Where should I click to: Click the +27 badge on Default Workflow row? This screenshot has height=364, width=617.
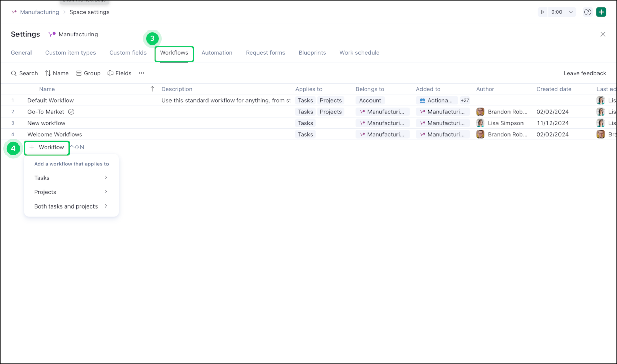(x=465, y=100)
